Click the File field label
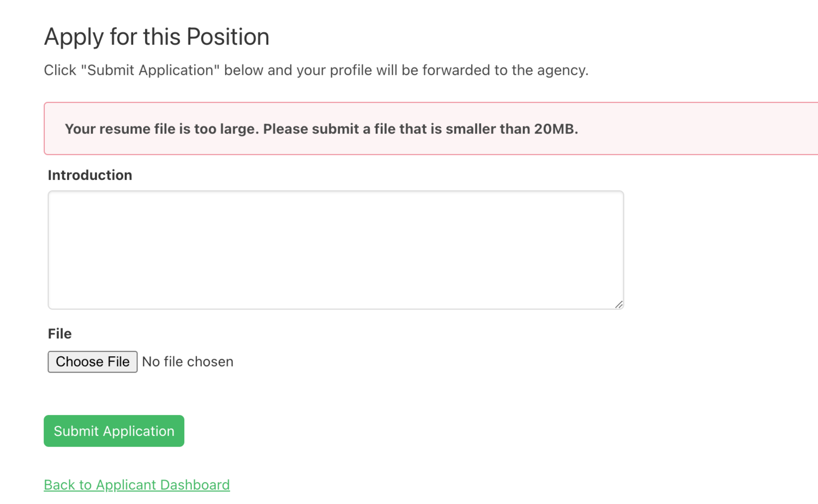The width and height of the screenshot is (818, 504). point(59,333)
